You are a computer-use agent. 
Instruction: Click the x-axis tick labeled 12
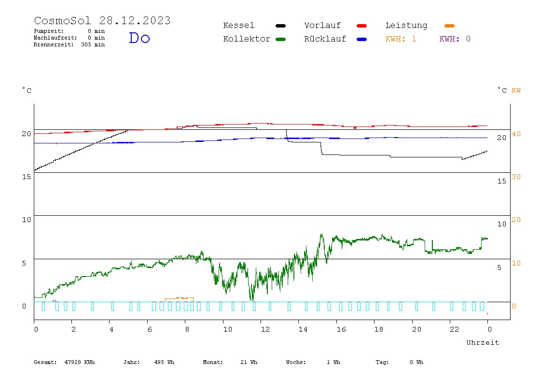[x=265, y=329]
